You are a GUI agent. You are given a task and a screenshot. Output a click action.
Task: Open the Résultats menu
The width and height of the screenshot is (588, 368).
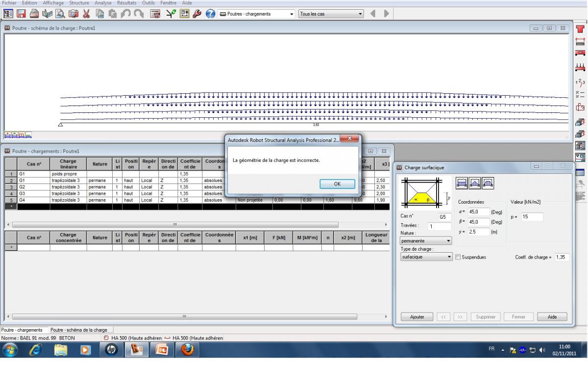pyautogui.click(x=127, y=3)
